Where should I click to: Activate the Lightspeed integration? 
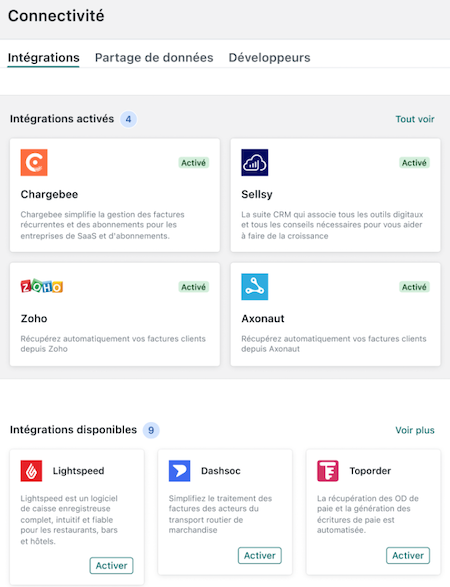click(112, 565)
